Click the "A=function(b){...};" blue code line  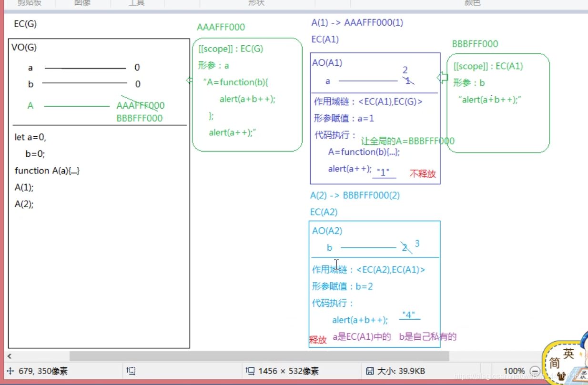(364, 152)
